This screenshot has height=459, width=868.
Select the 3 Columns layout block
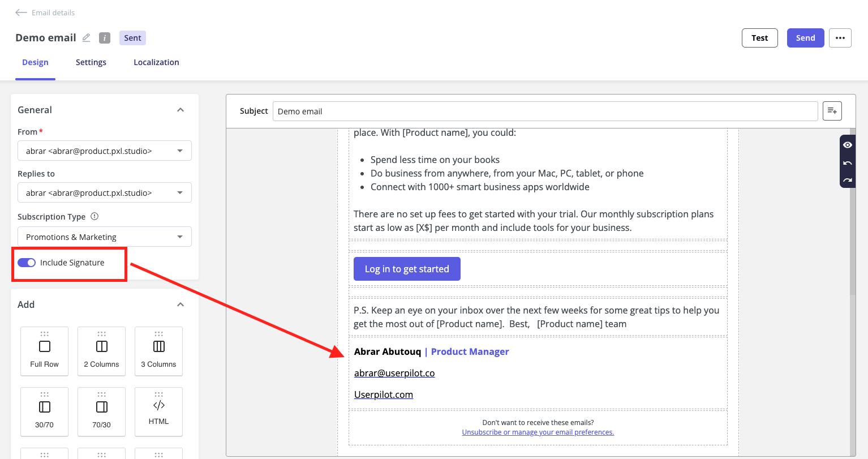click(x=158, y=351)
